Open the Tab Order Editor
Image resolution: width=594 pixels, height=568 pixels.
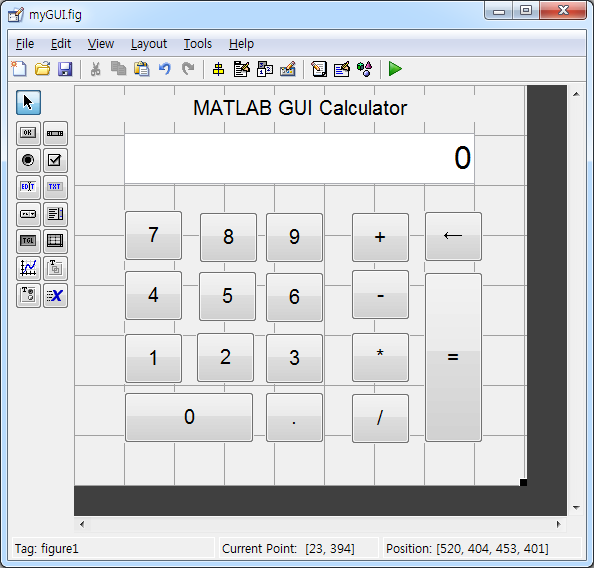(265, 69)
